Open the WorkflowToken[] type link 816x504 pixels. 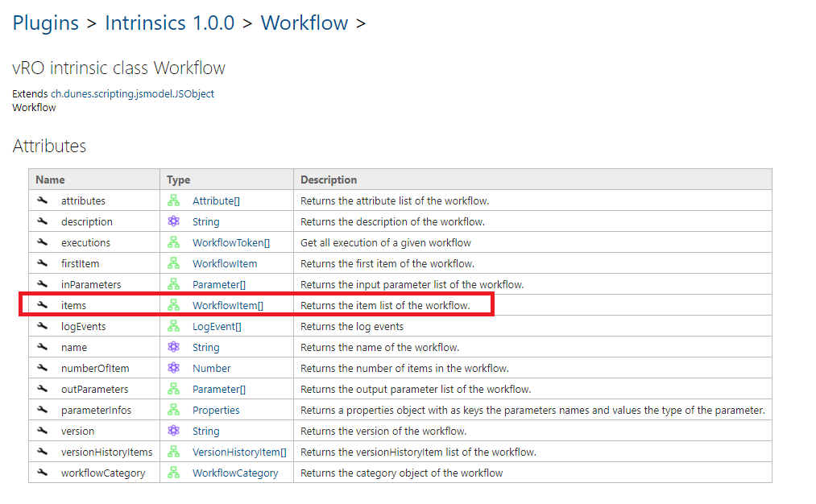coord(231,242)
